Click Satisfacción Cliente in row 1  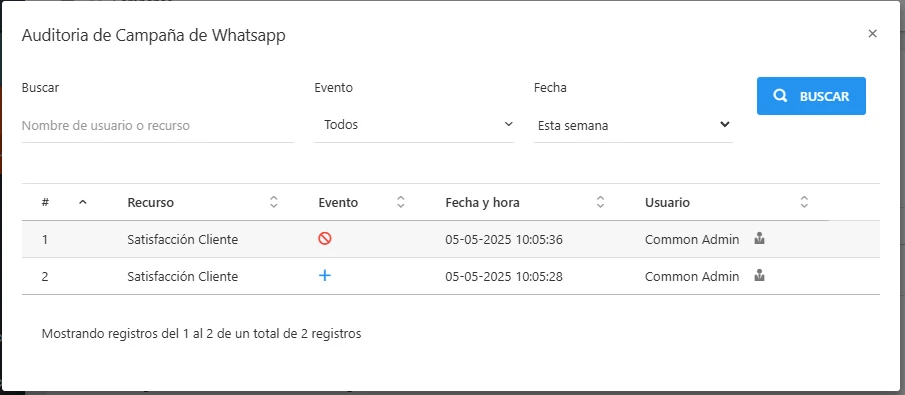pos(182,239)
